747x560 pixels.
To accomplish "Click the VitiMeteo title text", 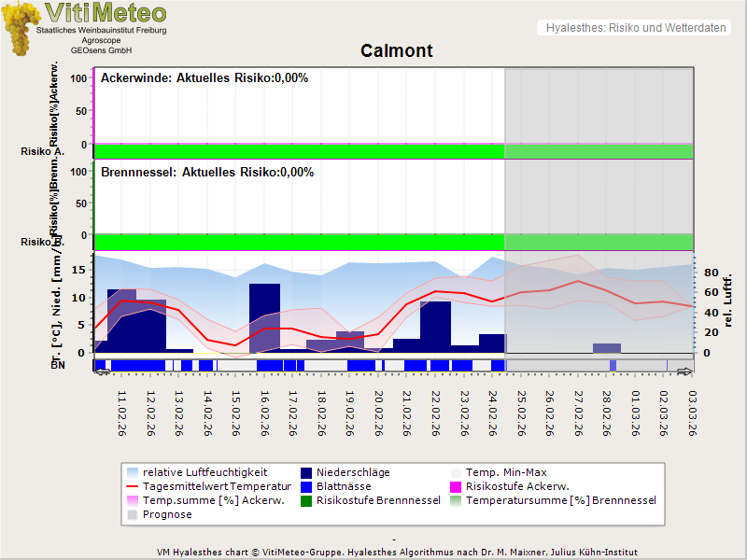I will [x=106, y=13].
